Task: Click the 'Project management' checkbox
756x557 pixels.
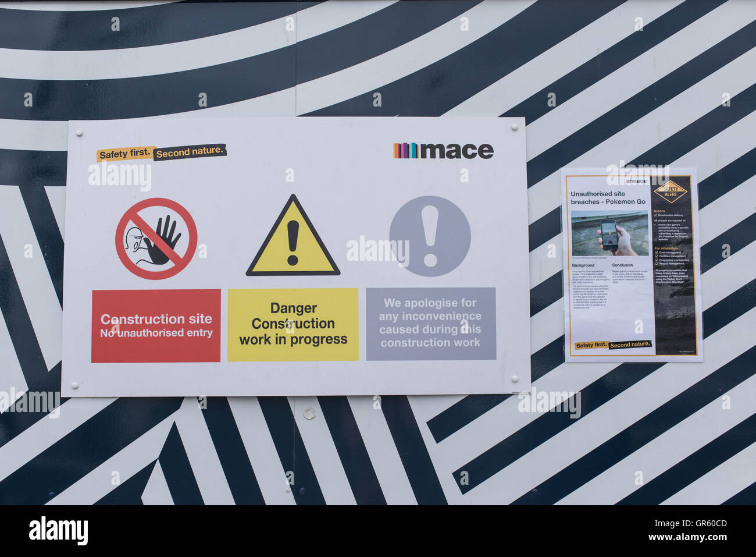Action: [657, 264]
